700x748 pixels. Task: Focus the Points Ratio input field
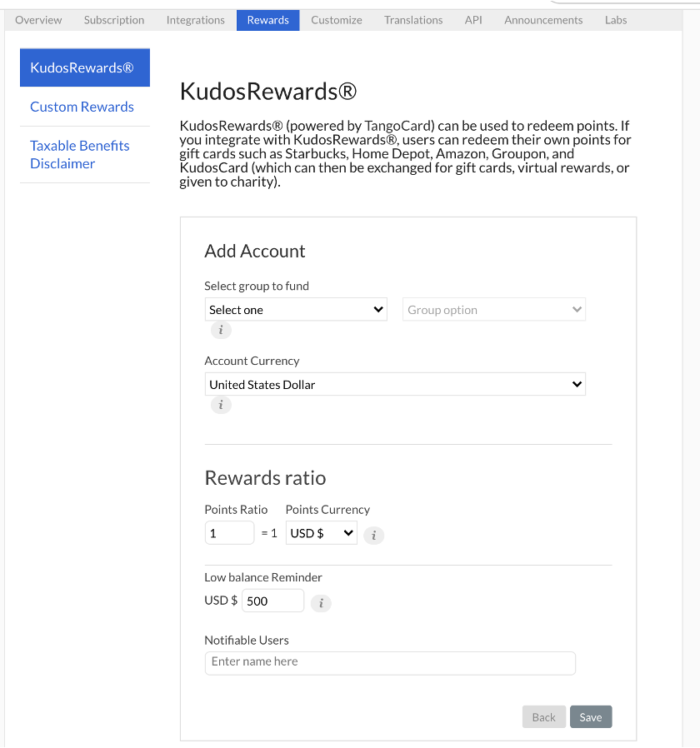229,533
